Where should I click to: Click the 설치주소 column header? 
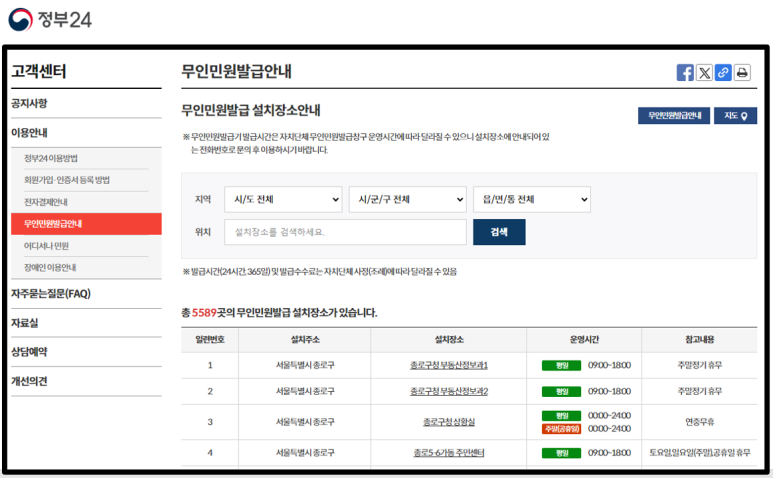point(305,340)
